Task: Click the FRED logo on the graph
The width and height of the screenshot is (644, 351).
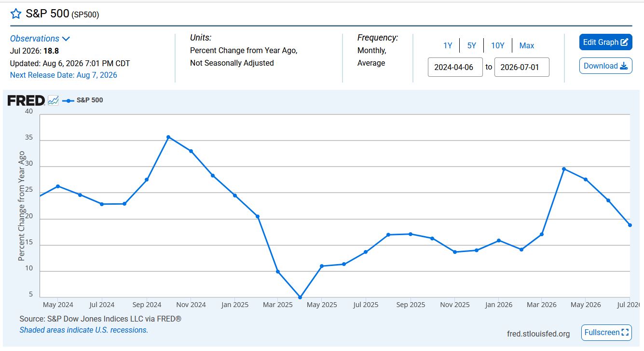Action: (x=26, y=100)
